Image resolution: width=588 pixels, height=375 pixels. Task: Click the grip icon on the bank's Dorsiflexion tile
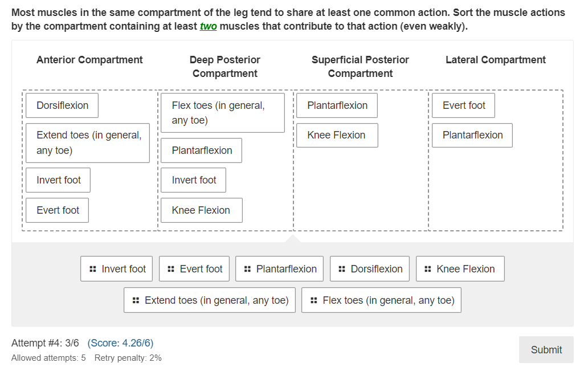[x=342, y=269]
